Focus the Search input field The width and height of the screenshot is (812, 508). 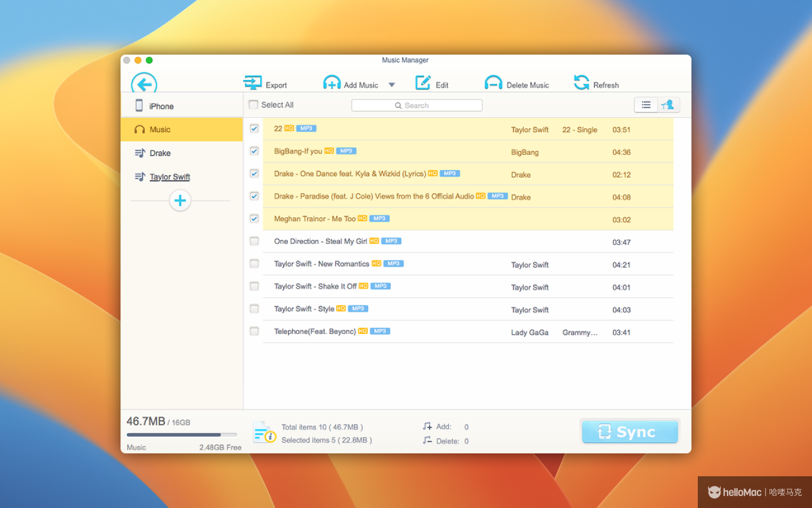pos(417,105)
